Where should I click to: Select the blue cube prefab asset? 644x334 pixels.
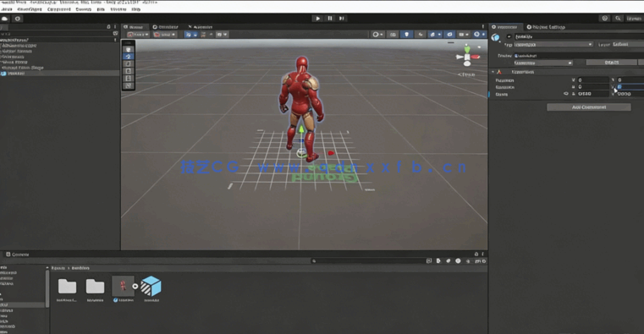pos(151,286)
